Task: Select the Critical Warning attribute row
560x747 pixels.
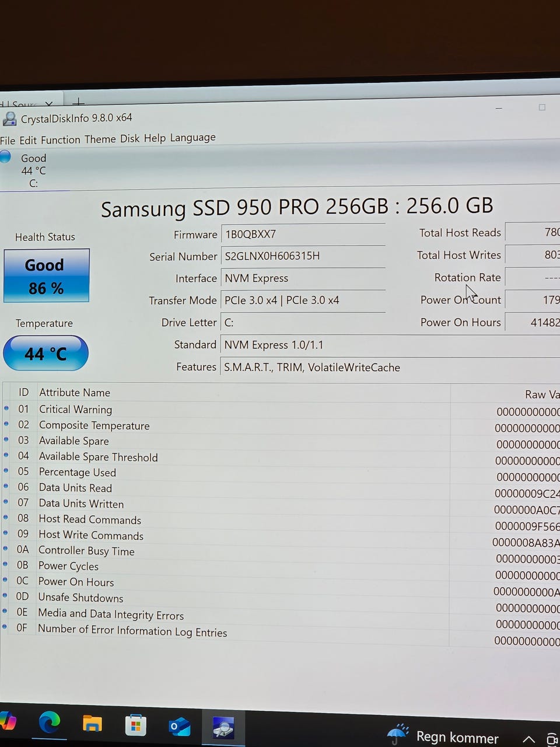Action: pos(280,410)
